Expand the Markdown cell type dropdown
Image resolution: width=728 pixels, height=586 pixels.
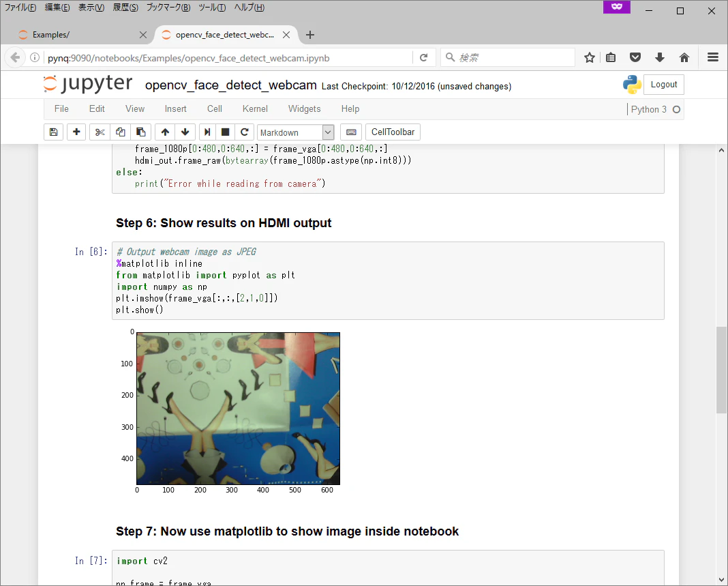[296, 132]
